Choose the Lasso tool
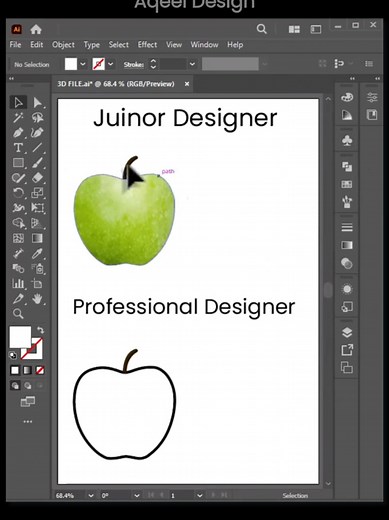The height and width of the screenshot is (520, 389). tap(37, 118)
